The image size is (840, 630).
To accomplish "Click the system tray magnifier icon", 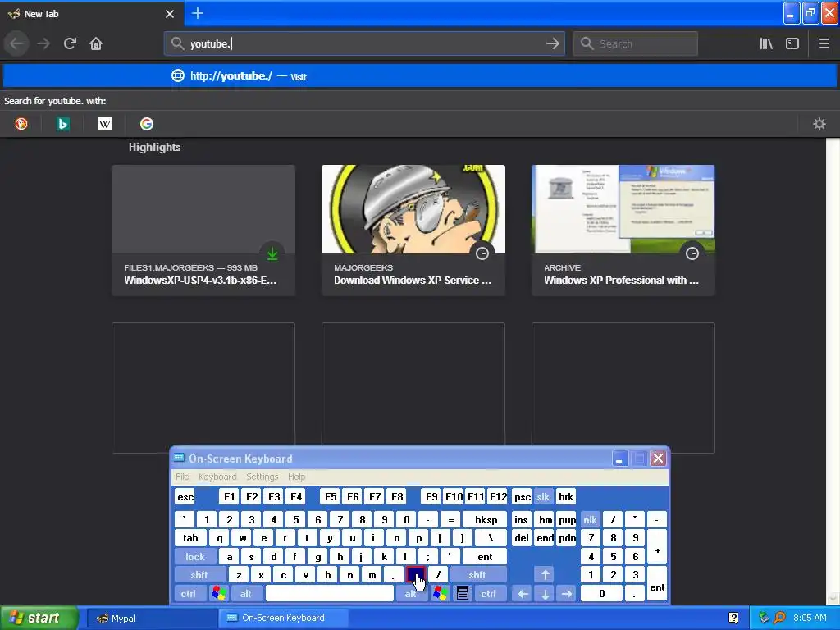I will coord(779,618).
